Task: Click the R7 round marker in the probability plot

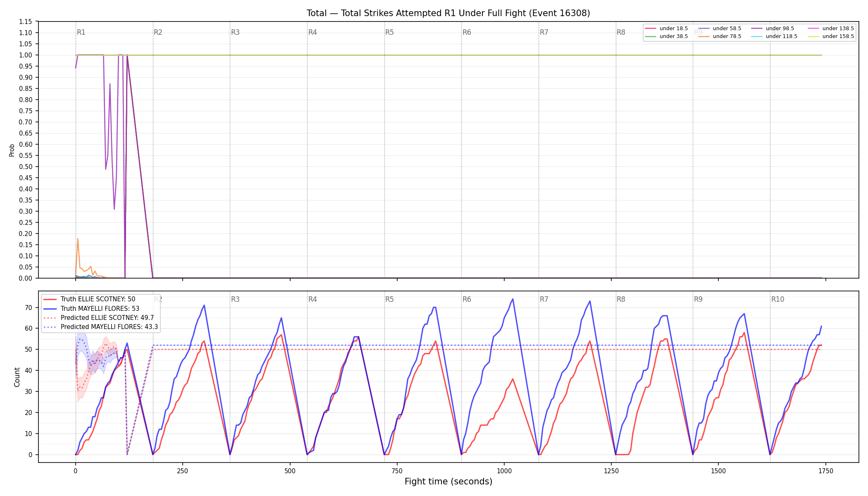Action: coord(544,32)
